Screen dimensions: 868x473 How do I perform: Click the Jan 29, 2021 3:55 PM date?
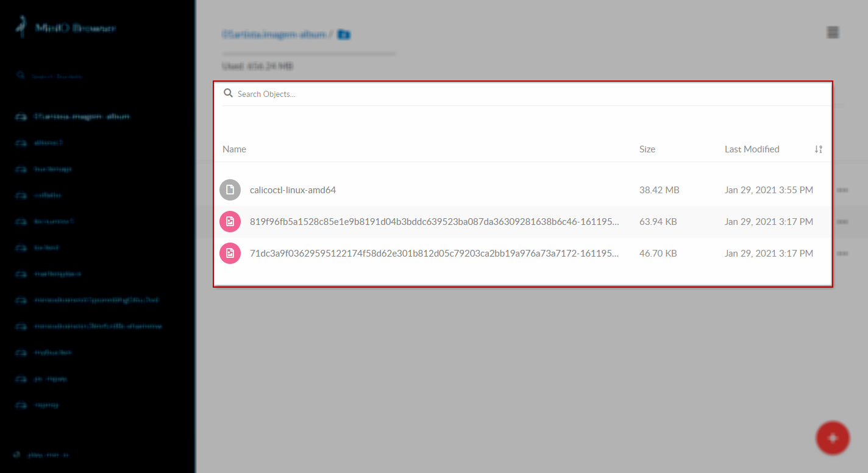(769, 190)
